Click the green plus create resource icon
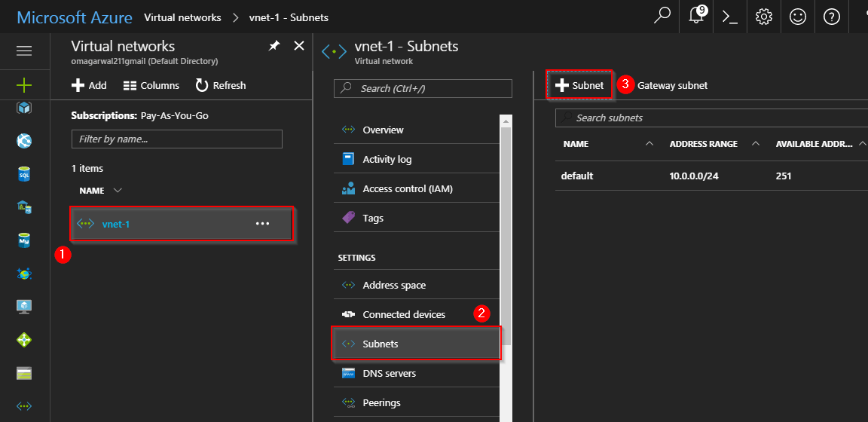 coord(24,84)
